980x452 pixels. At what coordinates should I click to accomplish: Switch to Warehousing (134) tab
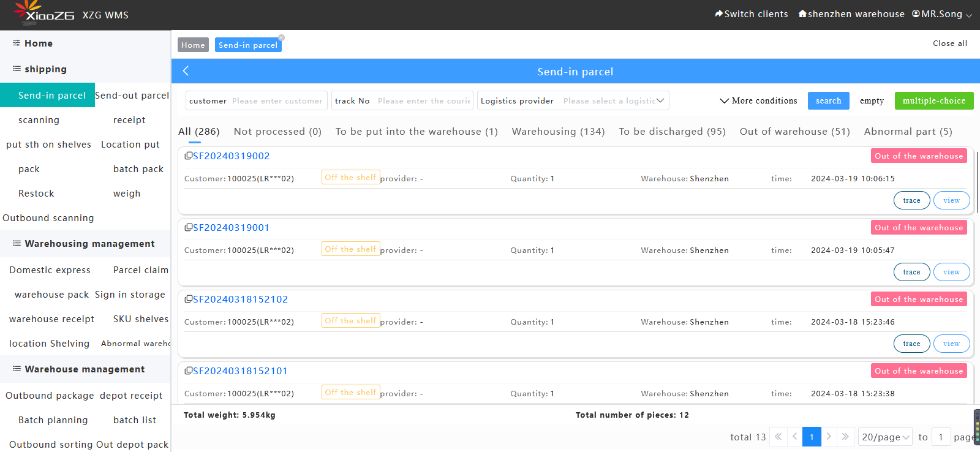[x=558, y=132]
